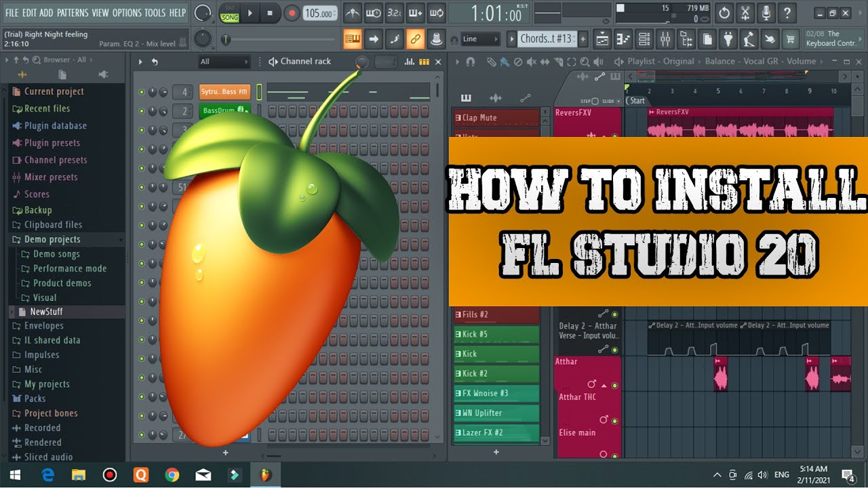Select the Playlist slice tool
868x488 pixels.
click(557, 62)
